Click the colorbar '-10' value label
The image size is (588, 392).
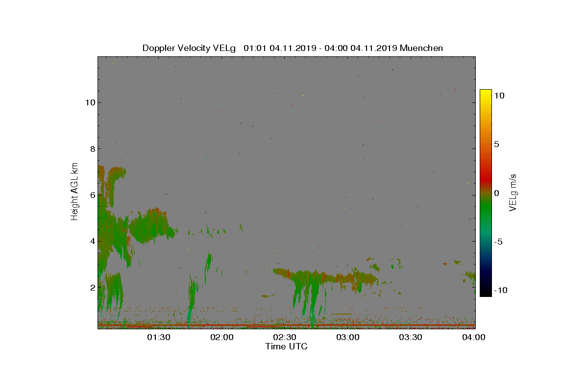coord(500,290)
